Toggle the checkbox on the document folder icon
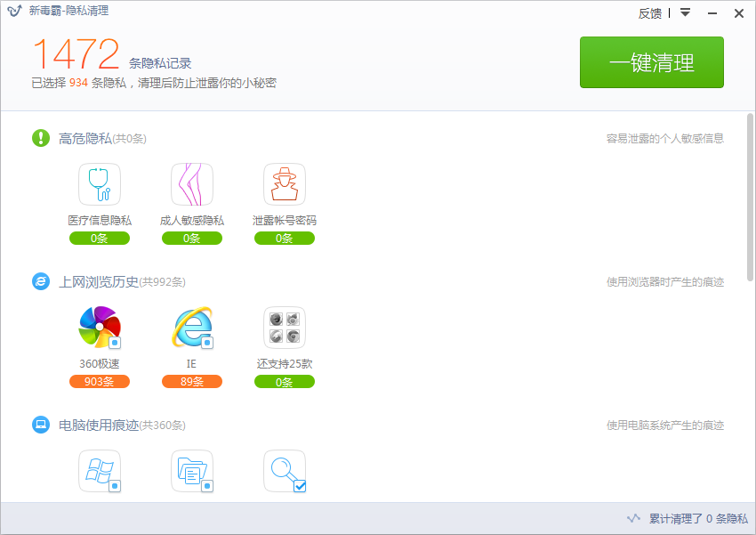756x535 pixels. pos(207,486)
